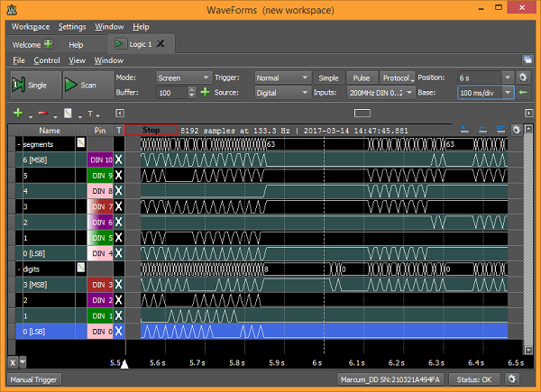
Task: Click the Buffer value stepper arrows
Action: click(192, 92)
